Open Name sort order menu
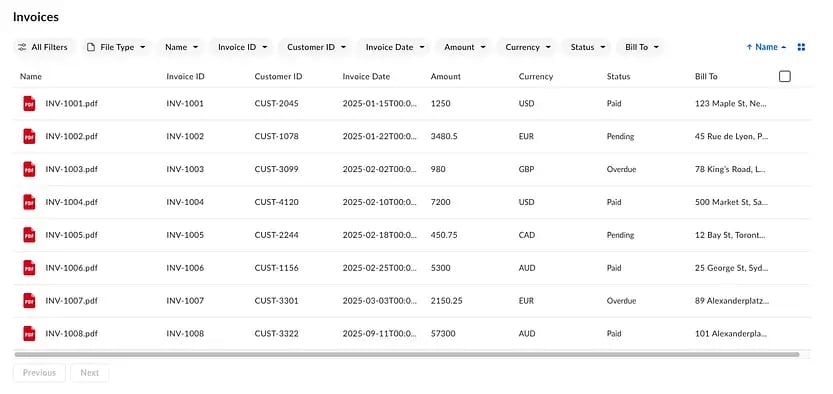 point(766,47)
